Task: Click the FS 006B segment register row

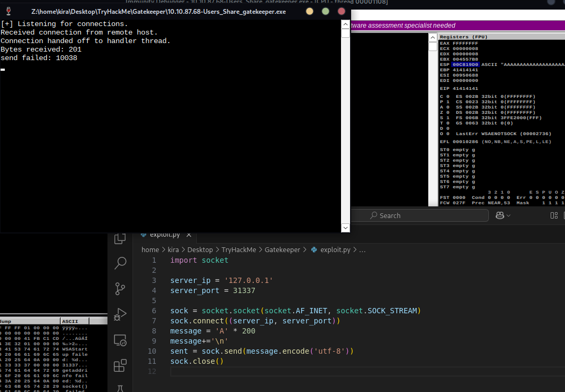Action: click(498, 118)
